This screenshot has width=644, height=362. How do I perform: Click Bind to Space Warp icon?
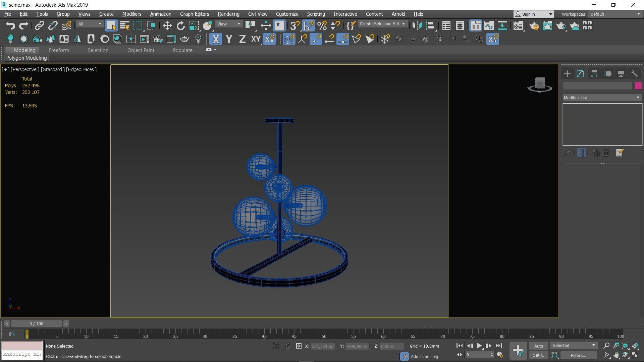click(x=66, y=26)
